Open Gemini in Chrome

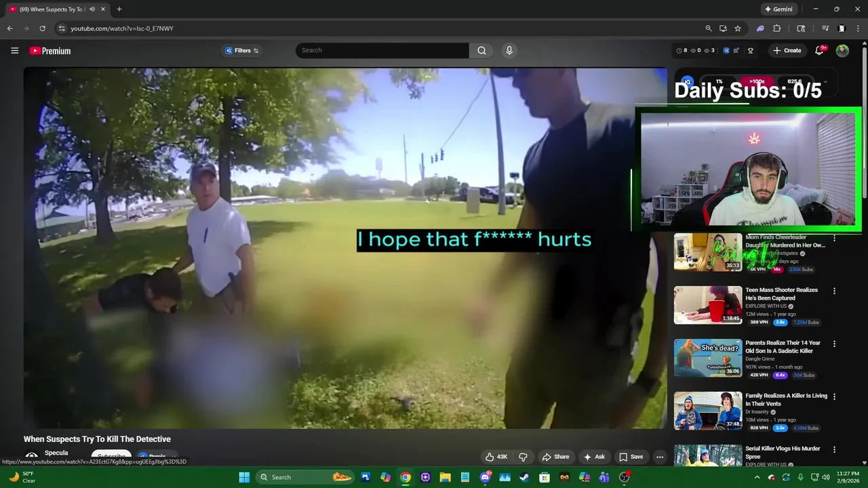pos(778,9)
